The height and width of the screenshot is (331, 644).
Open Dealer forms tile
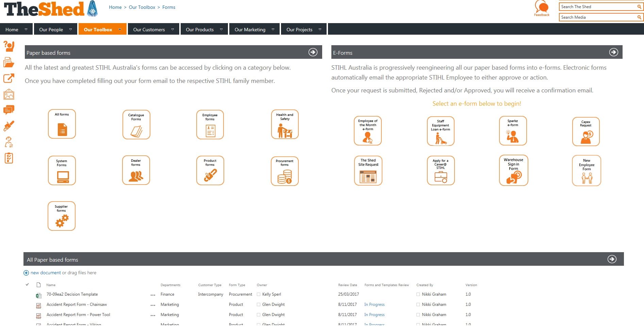[136, 170]
